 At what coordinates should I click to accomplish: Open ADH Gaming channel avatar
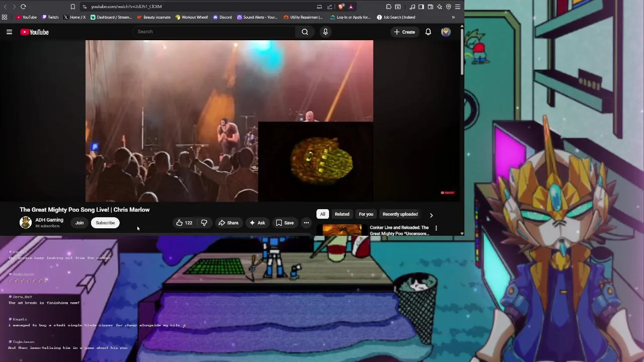[x=26, y=222]
